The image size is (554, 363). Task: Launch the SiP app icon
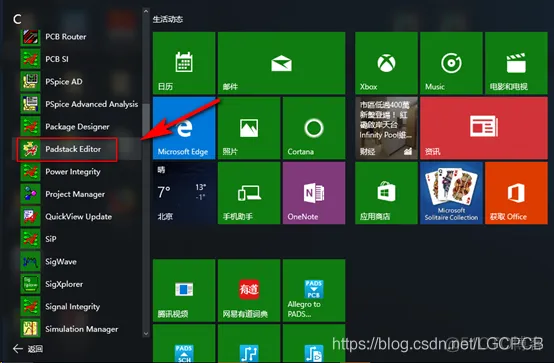coord(30,239)
